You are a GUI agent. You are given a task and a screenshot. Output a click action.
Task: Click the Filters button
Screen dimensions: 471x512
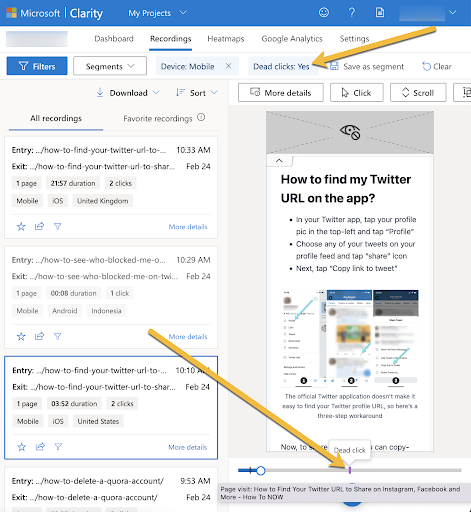tap(37, 66)
